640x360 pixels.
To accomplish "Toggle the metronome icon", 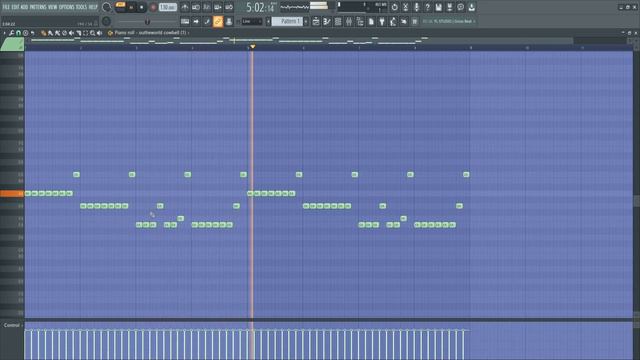I will tap(185, 7).
